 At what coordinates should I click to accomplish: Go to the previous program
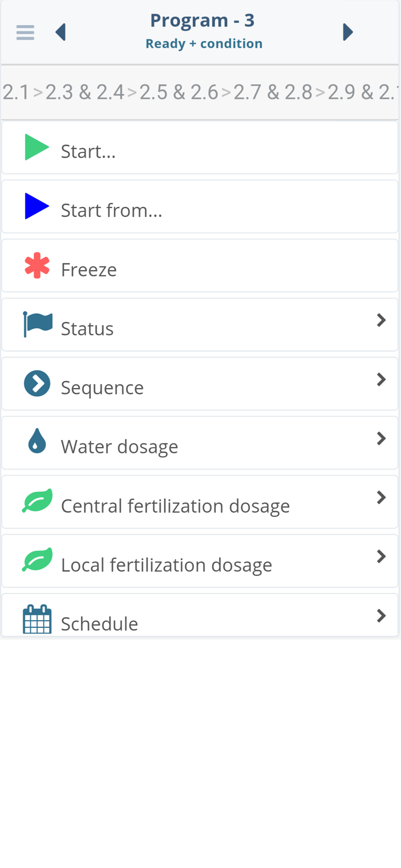coord(61,32)
